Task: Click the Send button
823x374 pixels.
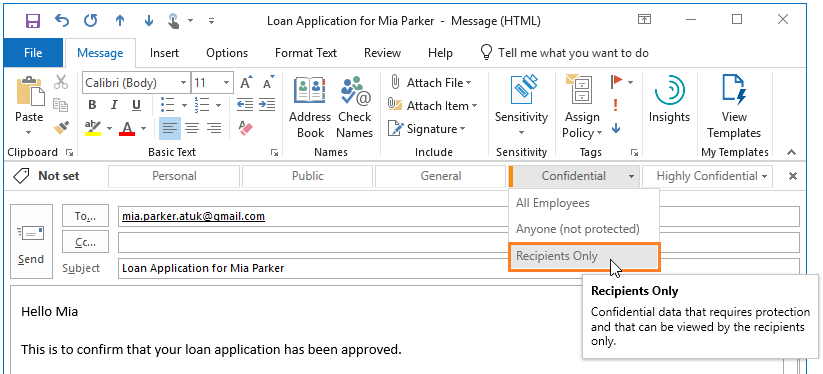Action: pyautogui.click(x=31, y=242)
